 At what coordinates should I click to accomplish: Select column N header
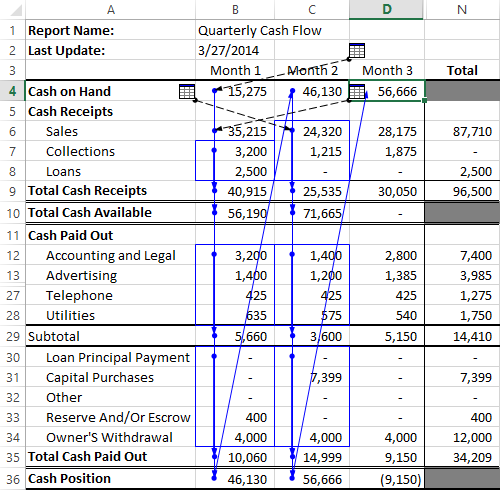point(462,10)
